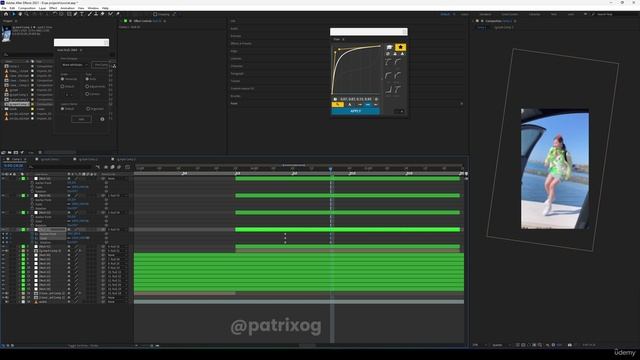Open the Composition menu
Screen dimensions: 640x360
click(x=27, y=8)
